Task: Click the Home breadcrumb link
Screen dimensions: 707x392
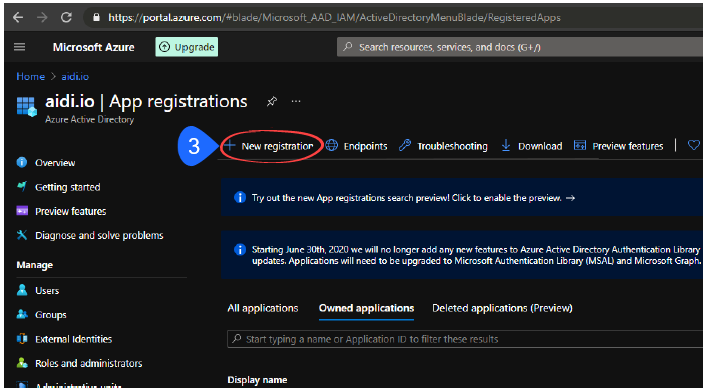Action: tap(31, 77)
